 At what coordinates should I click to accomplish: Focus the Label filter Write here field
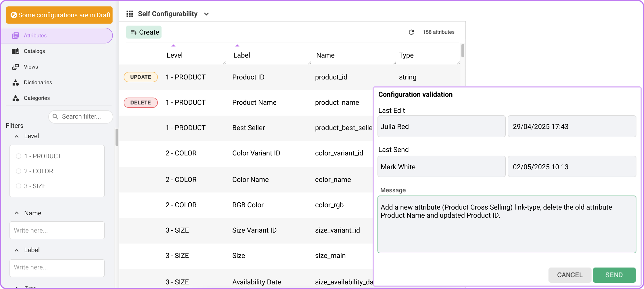coord(57,268)
